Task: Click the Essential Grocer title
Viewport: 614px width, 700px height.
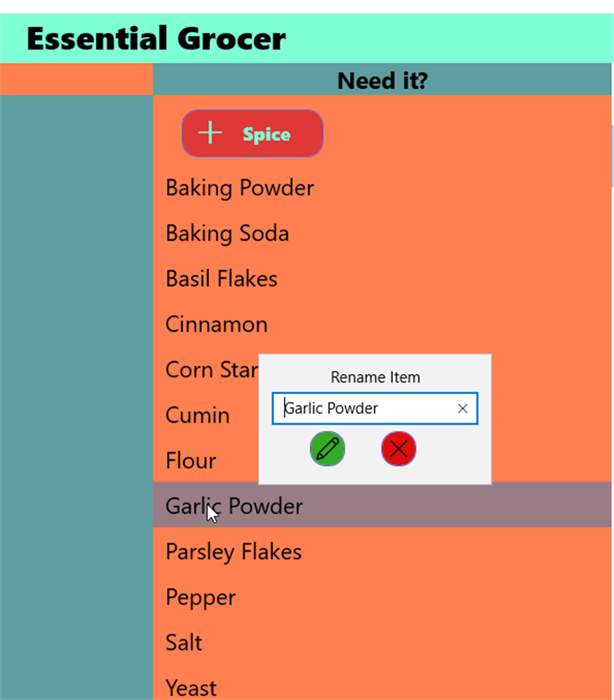Action: pyautogui.click(x=155, y=39)
